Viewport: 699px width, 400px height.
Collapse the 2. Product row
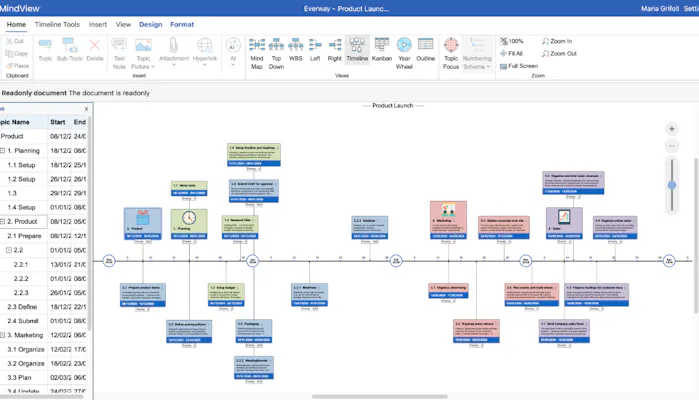tap(3, 222)
